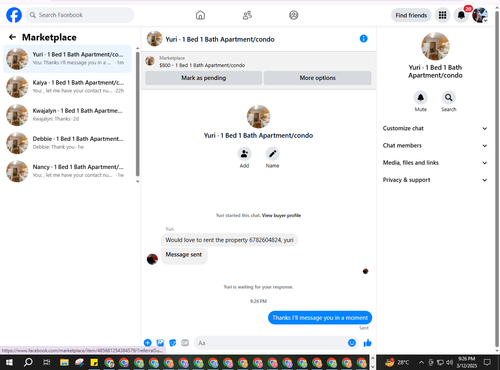Open the Groups icon in top navigation

pos(294,15)
